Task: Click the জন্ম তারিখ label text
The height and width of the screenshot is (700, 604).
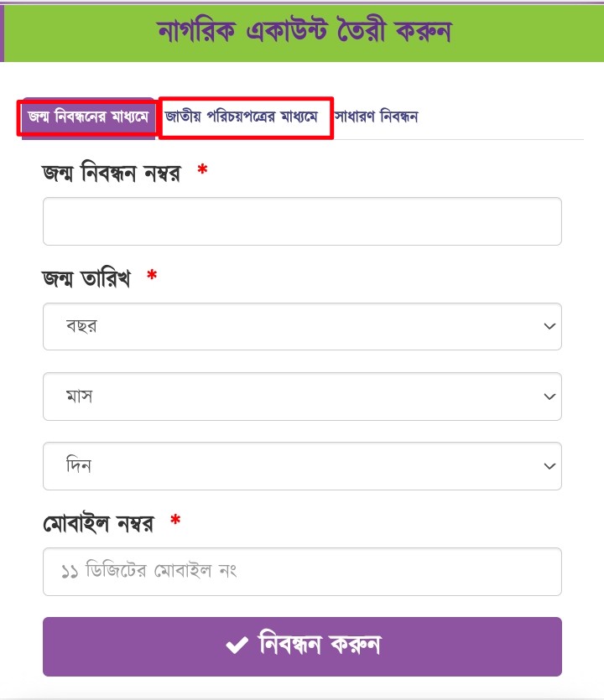Action: point(86,278)
